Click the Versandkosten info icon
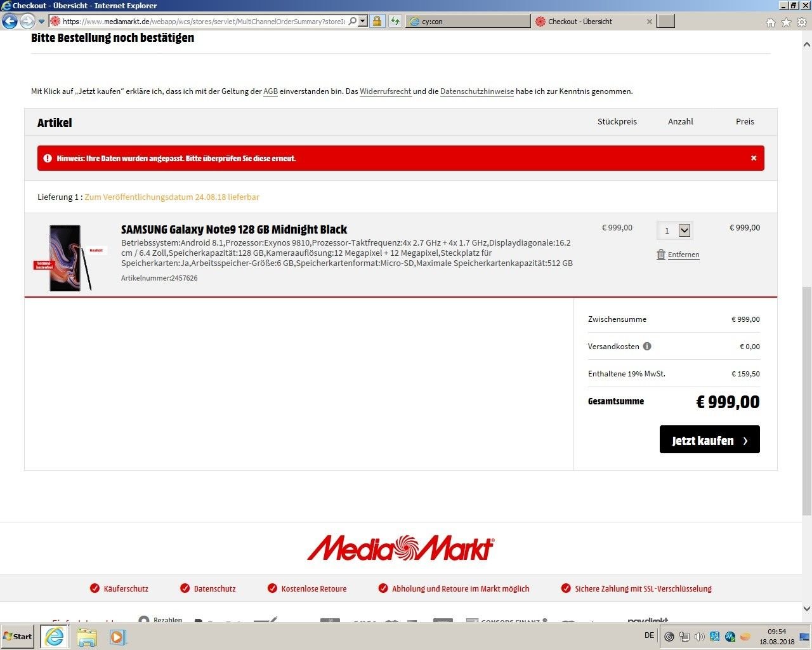The image size is (812, 650). point(647,347)
